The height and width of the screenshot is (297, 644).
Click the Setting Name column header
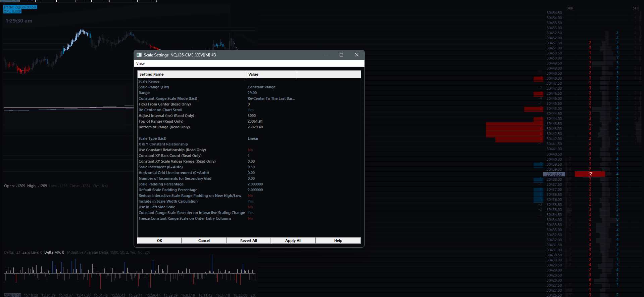coord(192,74)
